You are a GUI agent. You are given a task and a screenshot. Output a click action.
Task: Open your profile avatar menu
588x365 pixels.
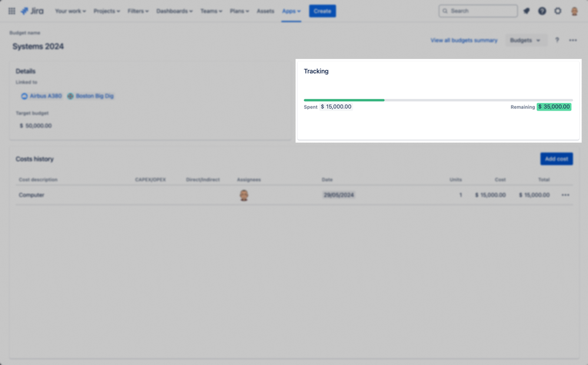pos(574,11)
